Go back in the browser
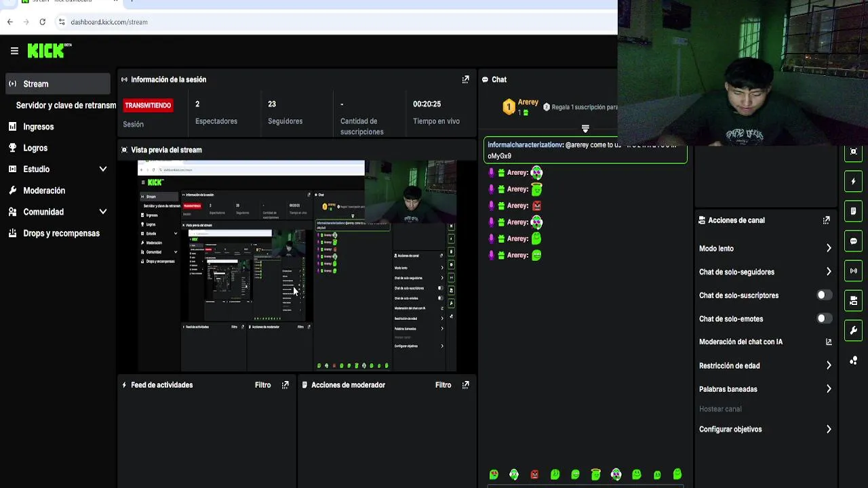 pos(9,22)
